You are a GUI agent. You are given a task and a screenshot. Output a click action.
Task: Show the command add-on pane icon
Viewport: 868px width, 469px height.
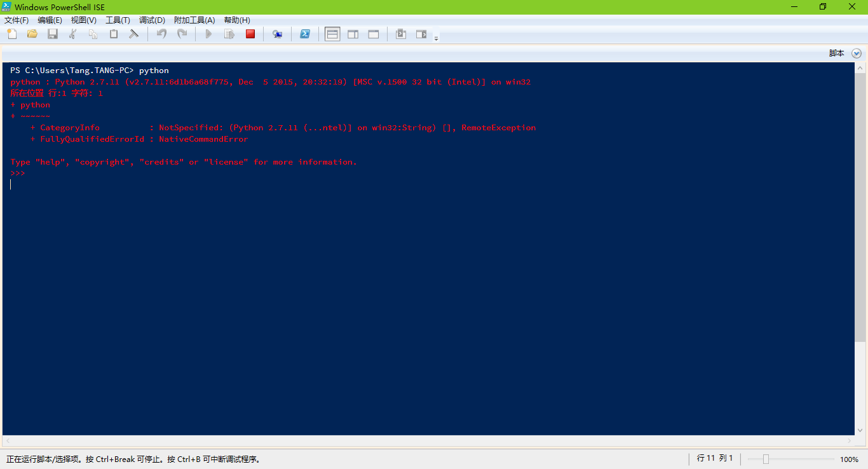point(421,34)
